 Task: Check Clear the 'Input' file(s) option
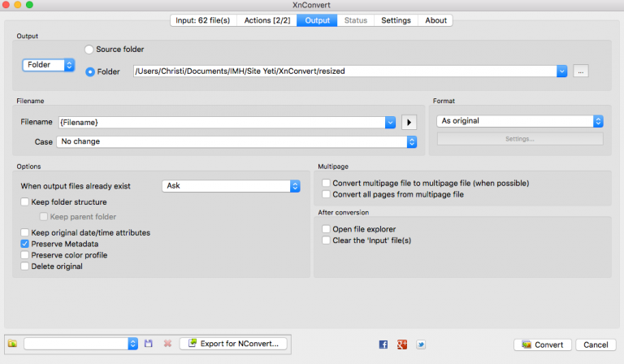pyautogui.click(x=326, y=240)
